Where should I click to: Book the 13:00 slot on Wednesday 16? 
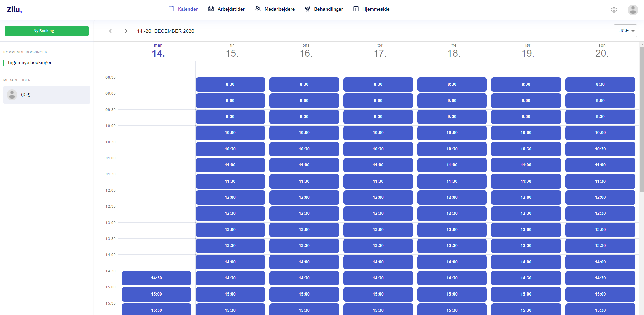click(x=304, y=230)
